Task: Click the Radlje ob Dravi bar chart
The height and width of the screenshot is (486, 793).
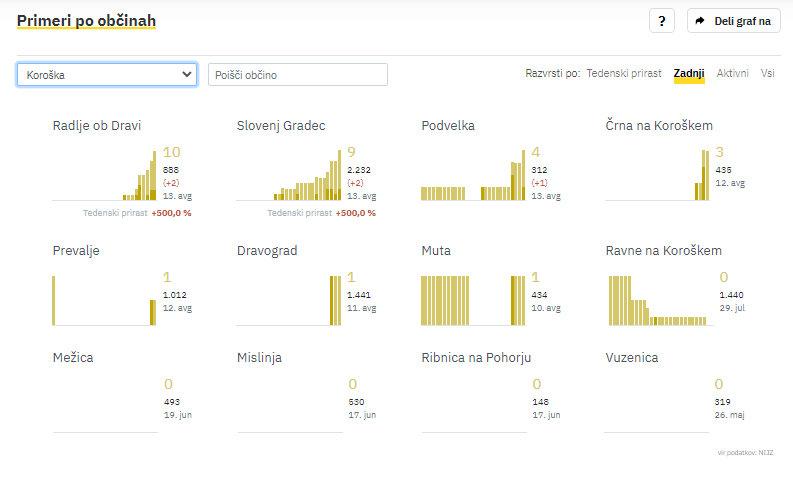Action: click(105, 174)
